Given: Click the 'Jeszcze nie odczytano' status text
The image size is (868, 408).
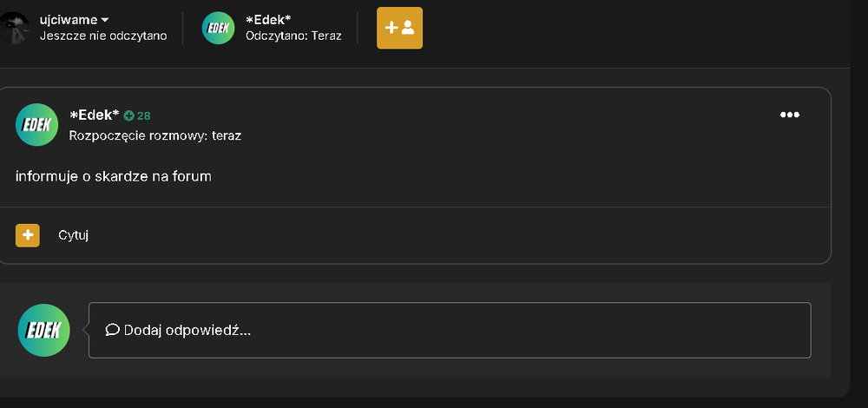Looking at the screenshot, I should [x=103, y=36].
